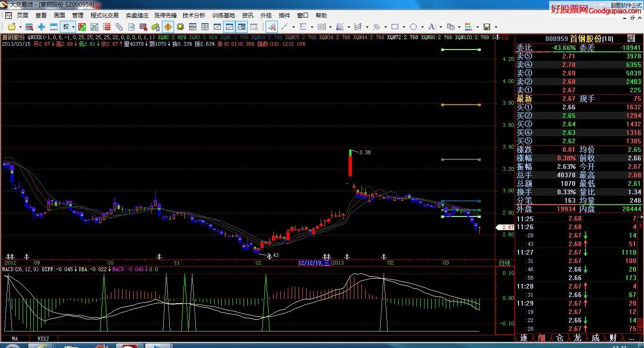
Task: Open the 帮助 menu
Action: coord(321,15)
